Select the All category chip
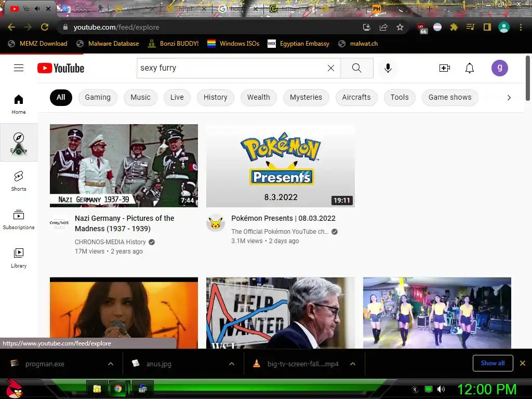Viewport: 532px width, 399px height. pos(61,97)
